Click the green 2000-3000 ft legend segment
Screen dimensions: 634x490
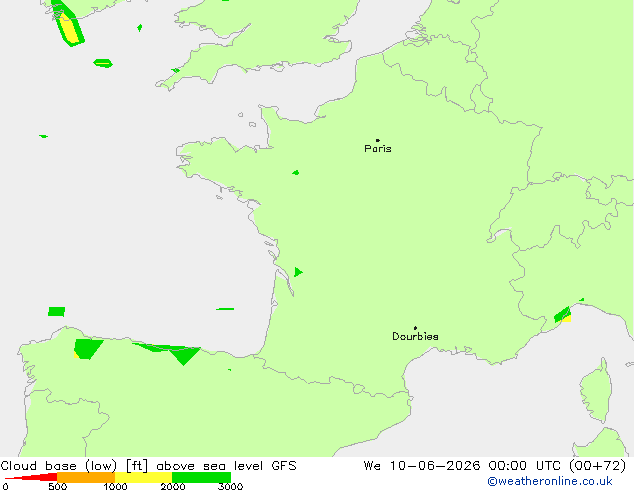[201, 477]
